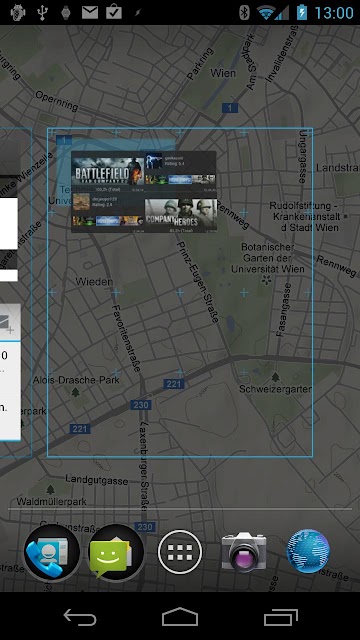Tap the Recent Apps navigation button
Image resolution: width=360 pixels, height=640 pixels.
[x=280, y=617]
